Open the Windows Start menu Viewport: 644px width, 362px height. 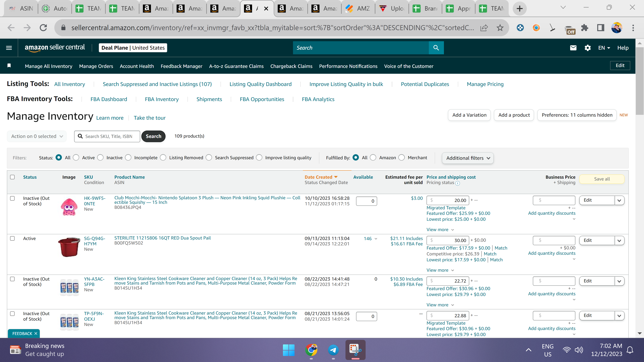(x=288, y=350)
